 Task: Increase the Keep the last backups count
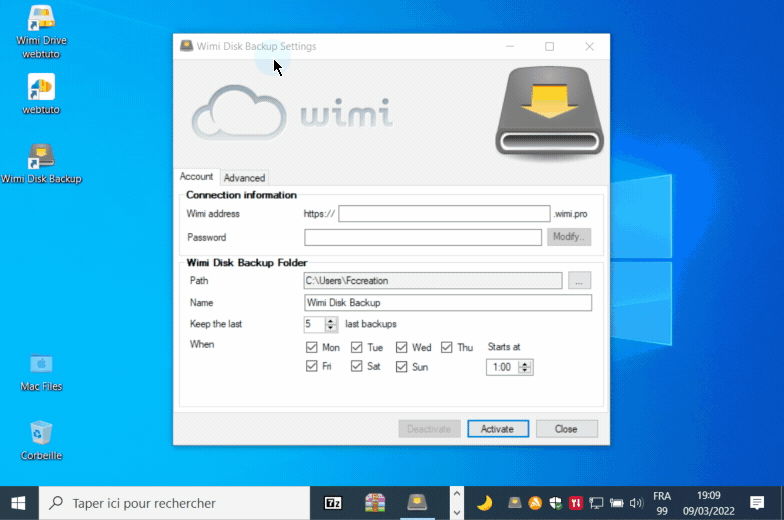pos(330,321)
